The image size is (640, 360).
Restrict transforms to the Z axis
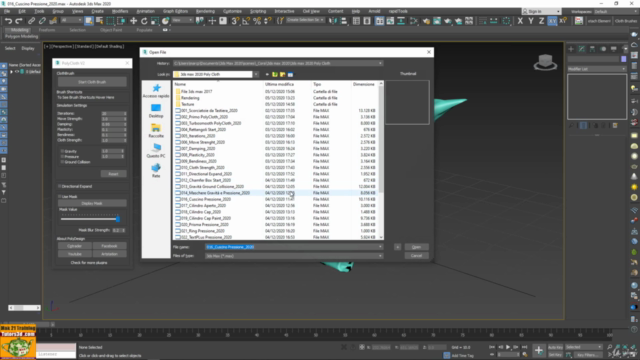pos(541,21)
